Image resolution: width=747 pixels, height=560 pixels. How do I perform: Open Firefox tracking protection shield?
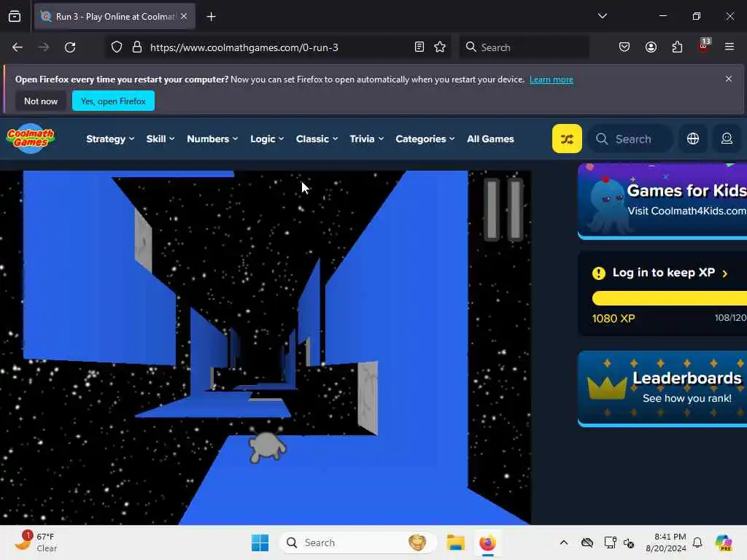pos(117,47)
